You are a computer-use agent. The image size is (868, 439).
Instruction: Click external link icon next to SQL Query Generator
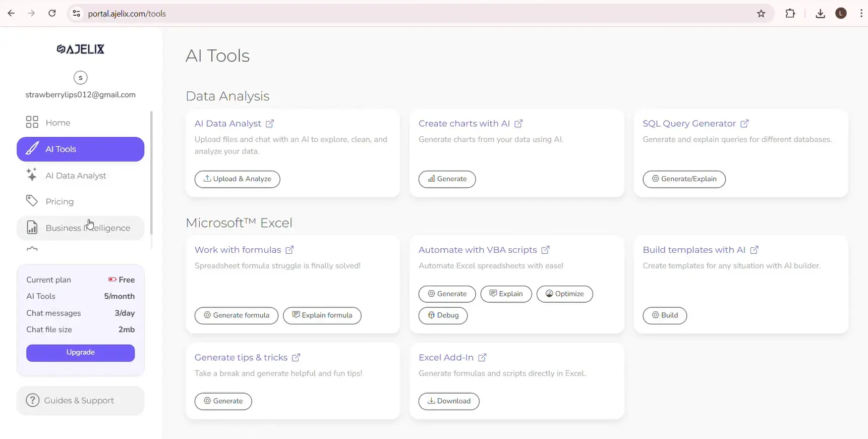pos(744,124)
